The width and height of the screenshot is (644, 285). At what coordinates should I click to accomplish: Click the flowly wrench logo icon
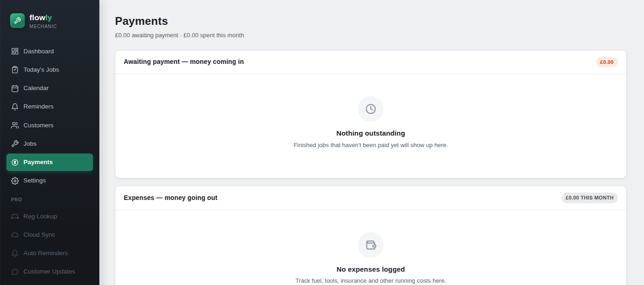point(17,21)
